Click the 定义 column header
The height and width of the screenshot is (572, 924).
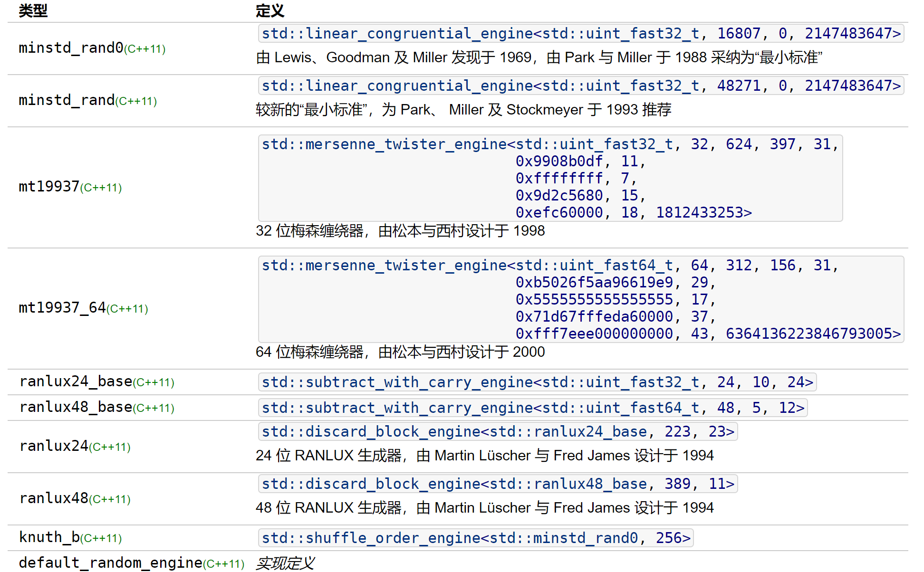[x=270, y=10]
